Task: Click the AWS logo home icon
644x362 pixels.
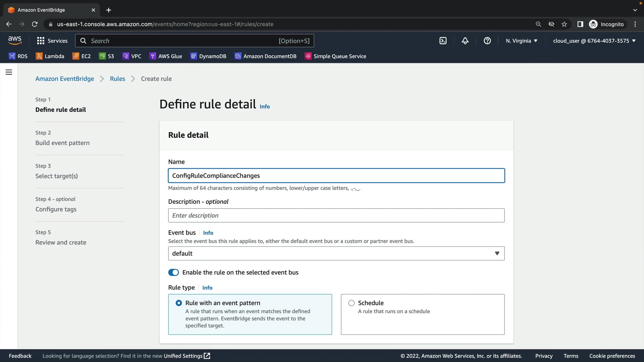Action: tap(15, 40)
